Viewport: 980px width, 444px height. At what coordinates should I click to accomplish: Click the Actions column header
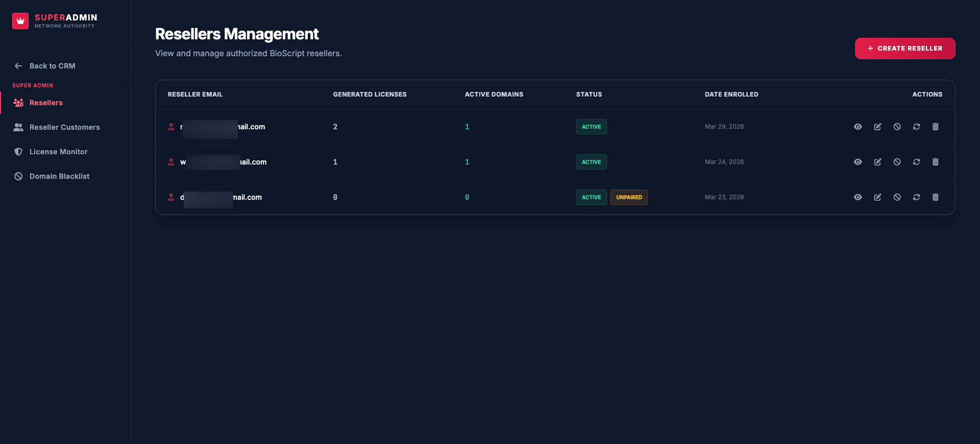[x=927, y=95]
